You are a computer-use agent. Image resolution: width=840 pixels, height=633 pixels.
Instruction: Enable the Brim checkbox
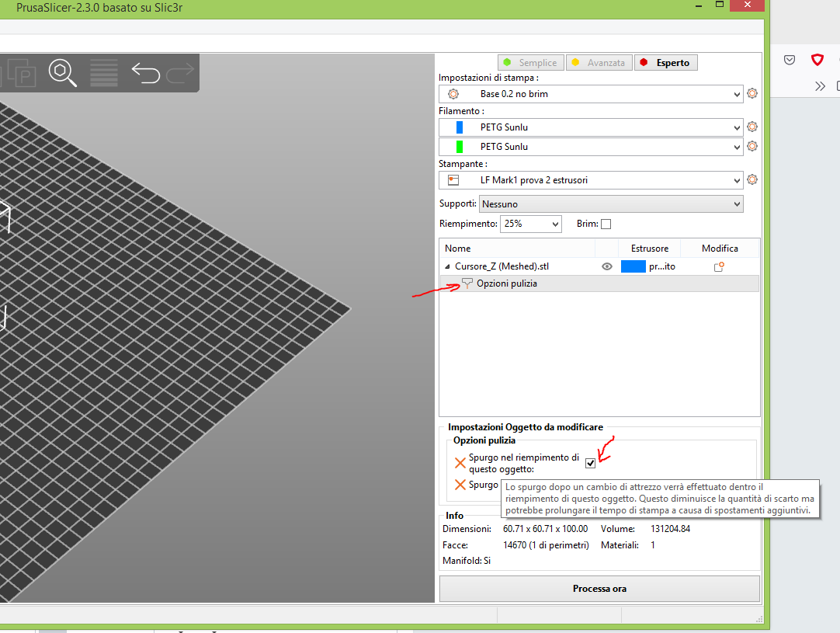(606, 224)
